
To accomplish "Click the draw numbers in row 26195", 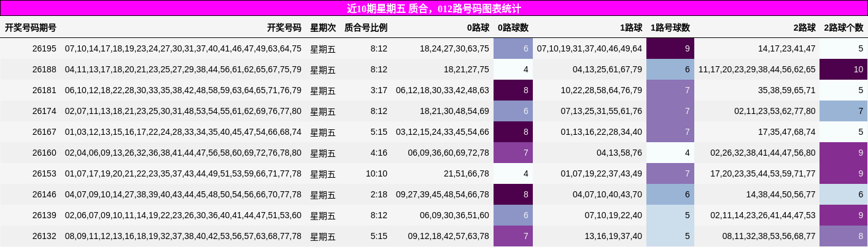I will pos(183,48).
